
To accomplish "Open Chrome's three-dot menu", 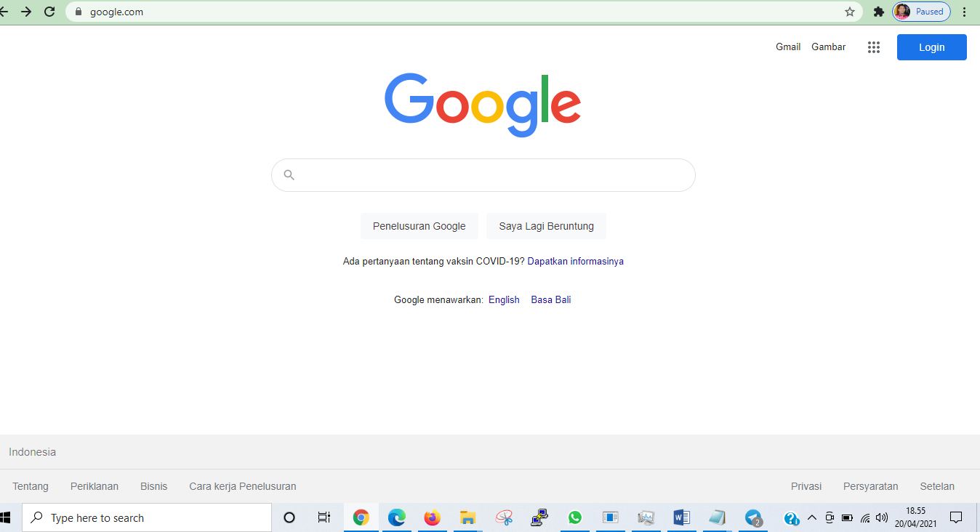I will [x=963, y=12].
